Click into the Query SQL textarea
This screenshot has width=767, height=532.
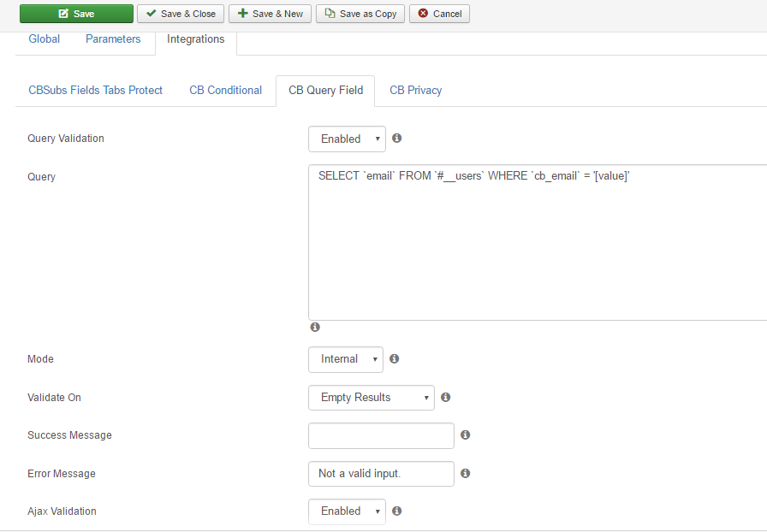(538, 243)
